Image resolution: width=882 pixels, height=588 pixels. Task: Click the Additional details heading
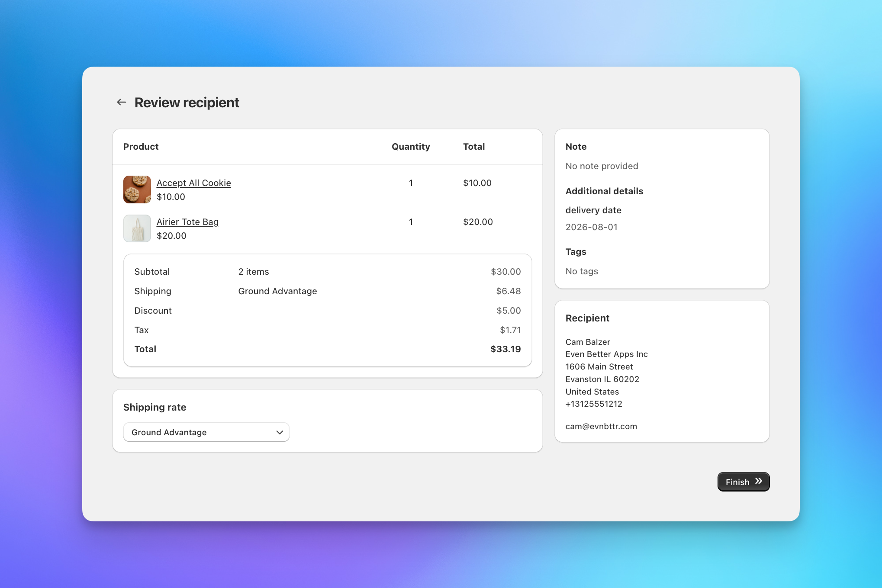pos(604,191)
